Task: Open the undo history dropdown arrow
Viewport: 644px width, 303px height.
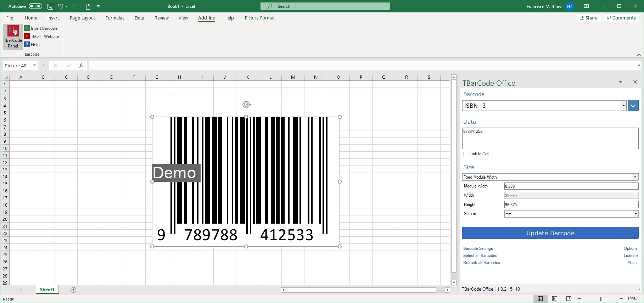Action: point(67,6)
